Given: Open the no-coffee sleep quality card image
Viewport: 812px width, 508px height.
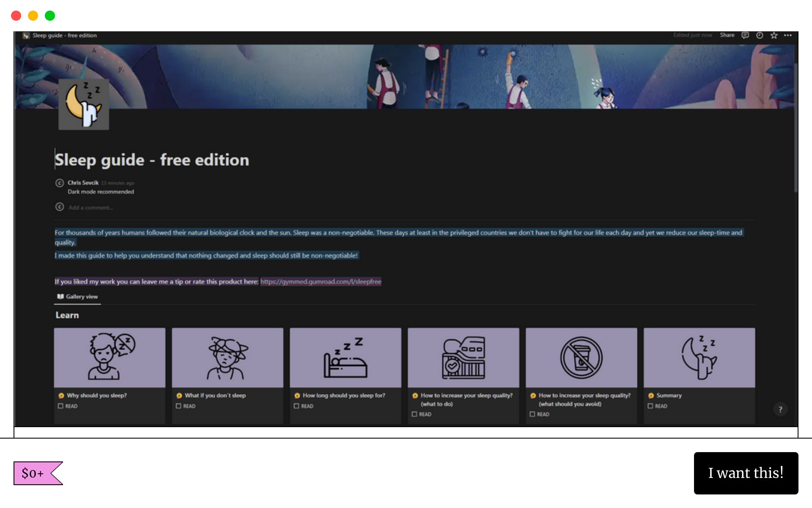Looking at the screenshot, I should (581, 358).
